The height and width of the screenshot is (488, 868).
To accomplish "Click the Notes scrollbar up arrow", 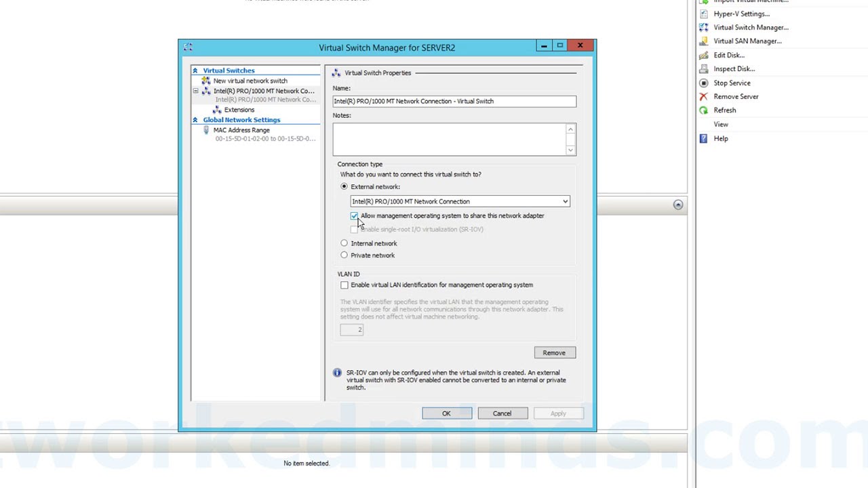I will (570, 129).
